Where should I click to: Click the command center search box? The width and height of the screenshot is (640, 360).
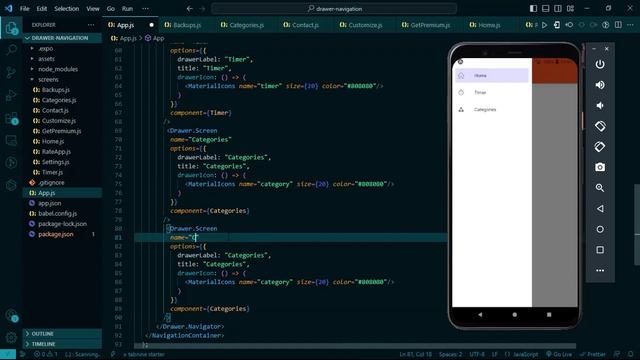point(334,9)
